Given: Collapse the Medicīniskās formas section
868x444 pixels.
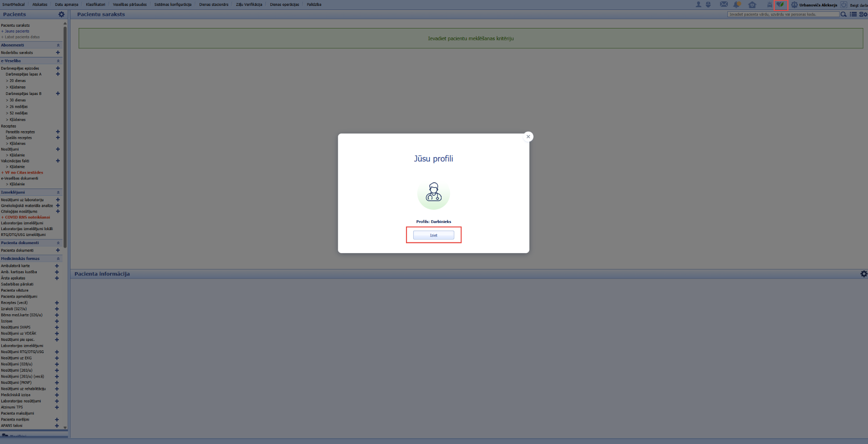Looking at the screenshot, I should [x=58, y=259].
